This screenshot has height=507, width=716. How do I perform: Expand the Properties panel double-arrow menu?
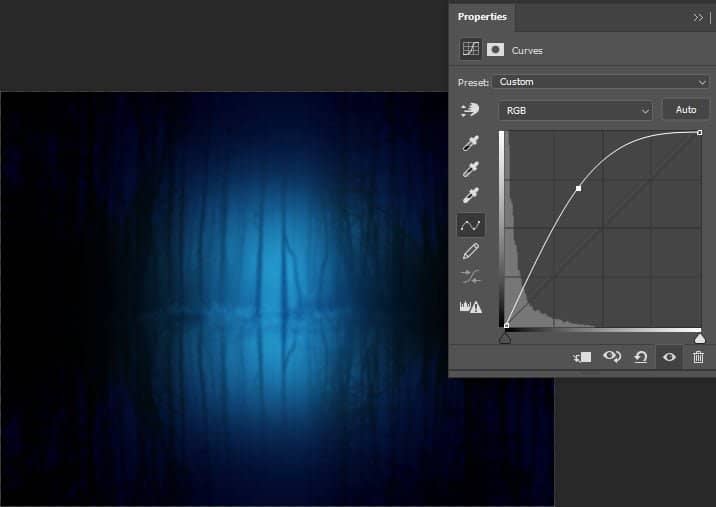(x=697, y=17)
